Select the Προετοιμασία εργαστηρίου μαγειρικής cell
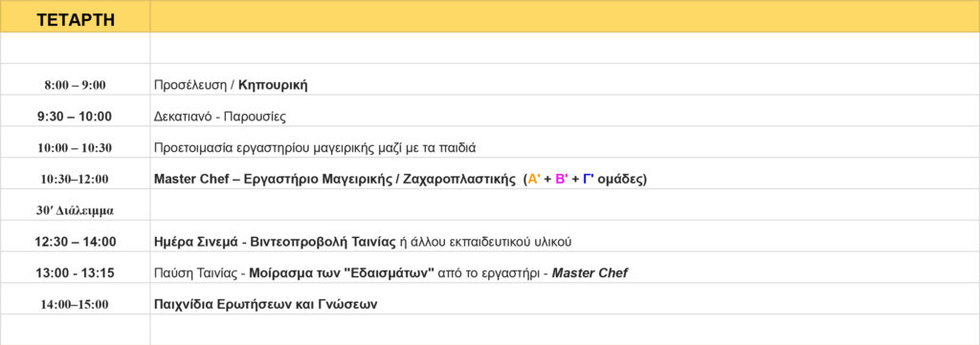 565,148
